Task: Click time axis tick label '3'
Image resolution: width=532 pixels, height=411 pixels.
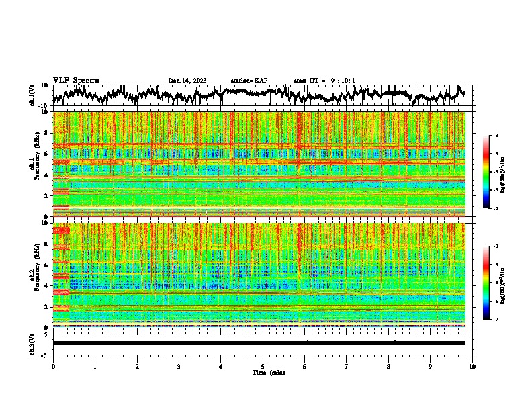Action: pyautogui.click(x=179, y=367)
